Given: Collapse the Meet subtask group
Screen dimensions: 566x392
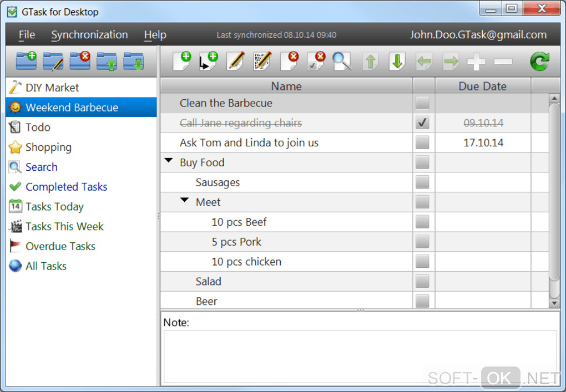Looking at the screenshot, I should pos(184,200).
